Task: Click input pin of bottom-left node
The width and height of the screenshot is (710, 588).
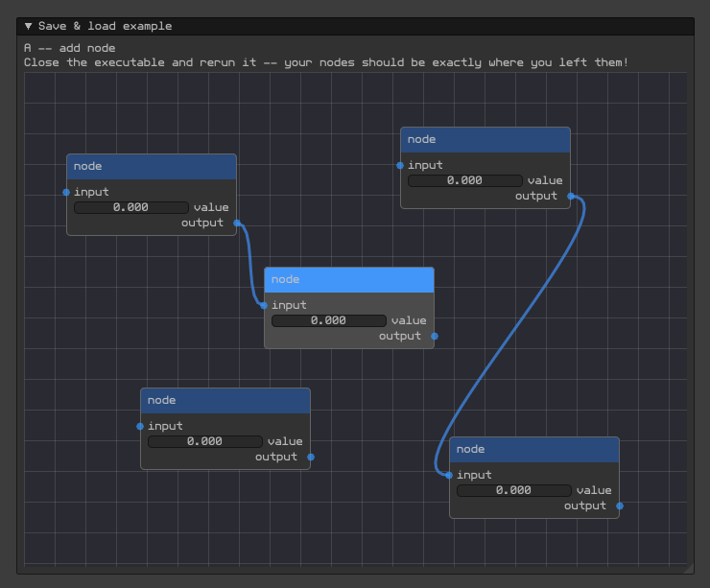Action: (x=140, y=427)
